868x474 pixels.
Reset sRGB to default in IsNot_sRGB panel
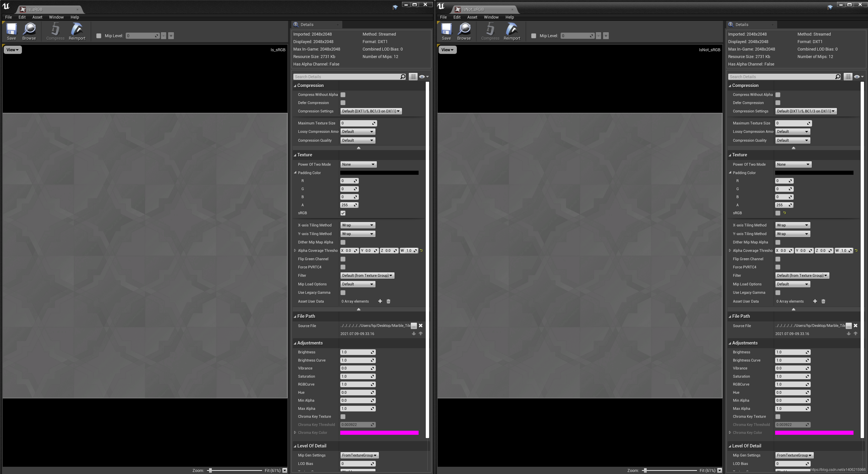[x=784, y=213]
